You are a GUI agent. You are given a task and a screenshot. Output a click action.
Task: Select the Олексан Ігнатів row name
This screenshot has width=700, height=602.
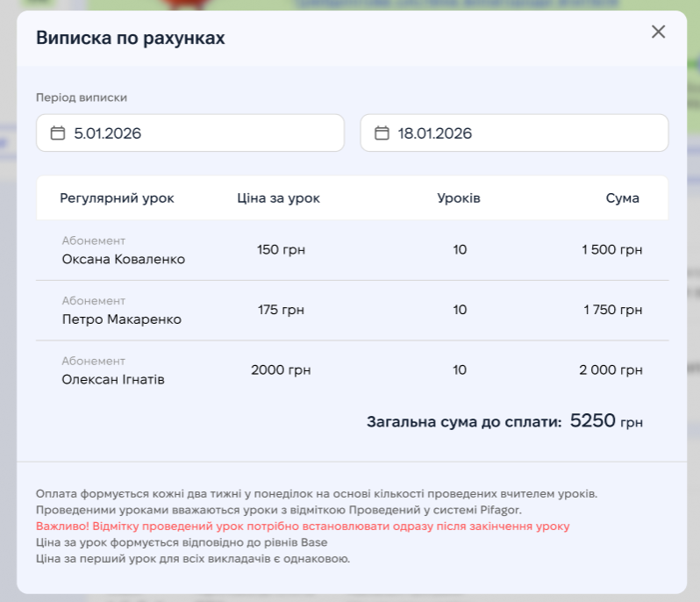click(x=113, y=380)
